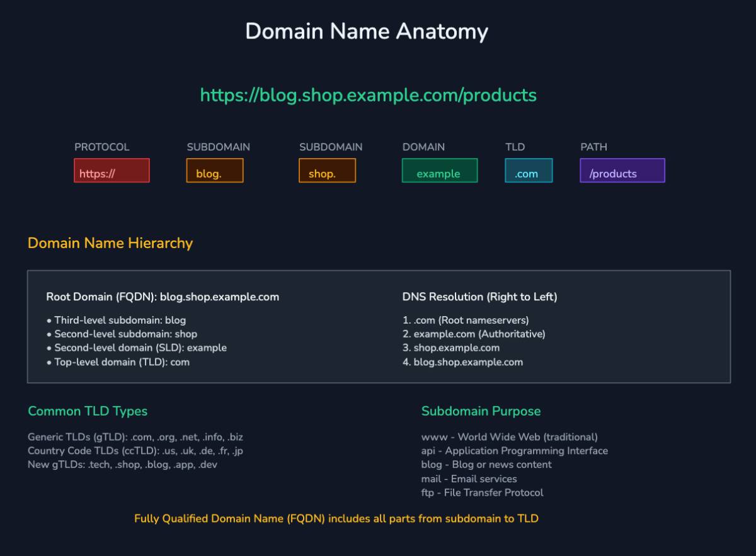Select the Generic TLDs (gTLD) line
The image size is (756, 556).
coord(135,437)
